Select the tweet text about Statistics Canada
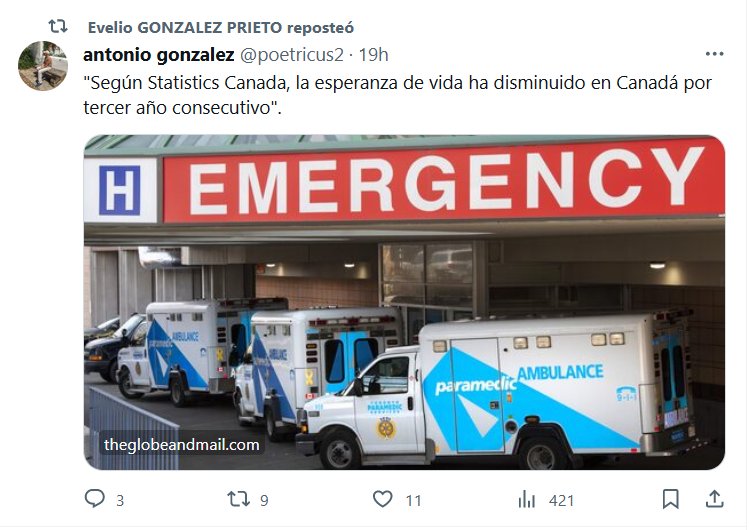The height and width of the screenshot is (530, 750). [x=397, y=95]
